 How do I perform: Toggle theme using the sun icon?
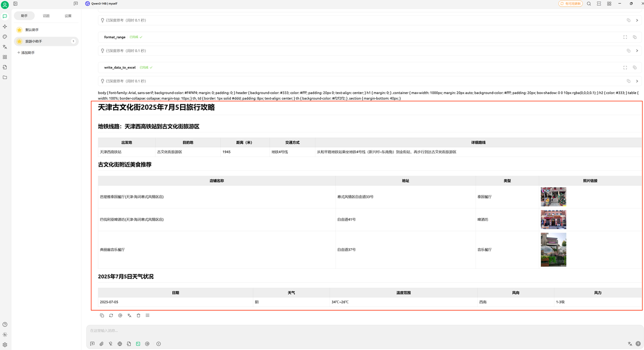pyautogui.click(x=5, y=334)
